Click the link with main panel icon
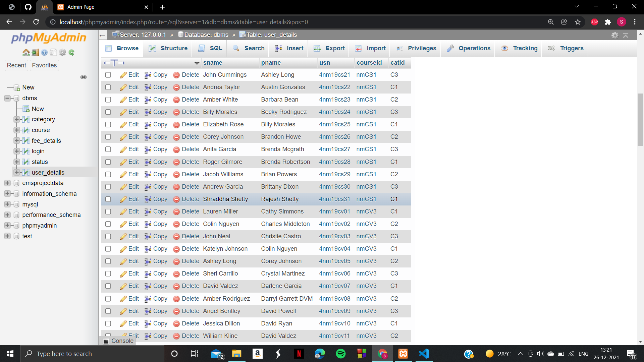The image size is (644, 362). (x=84, y=77)
